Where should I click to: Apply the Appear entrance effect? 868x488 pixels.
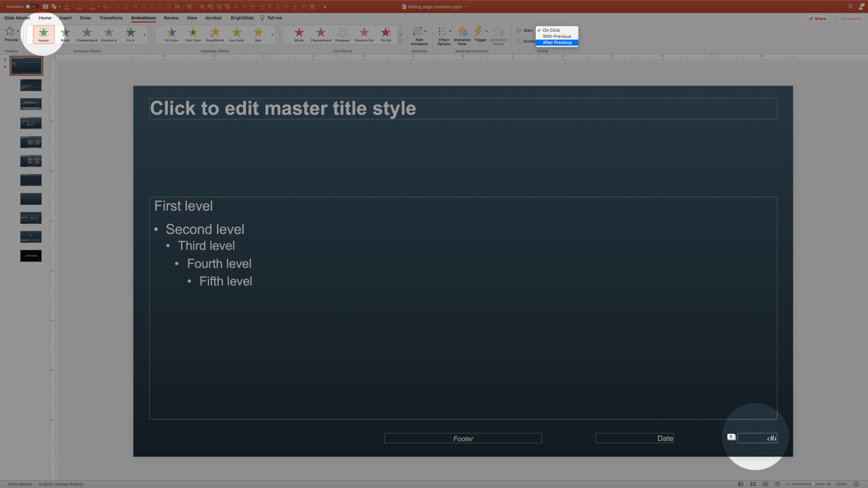(43, 35)
